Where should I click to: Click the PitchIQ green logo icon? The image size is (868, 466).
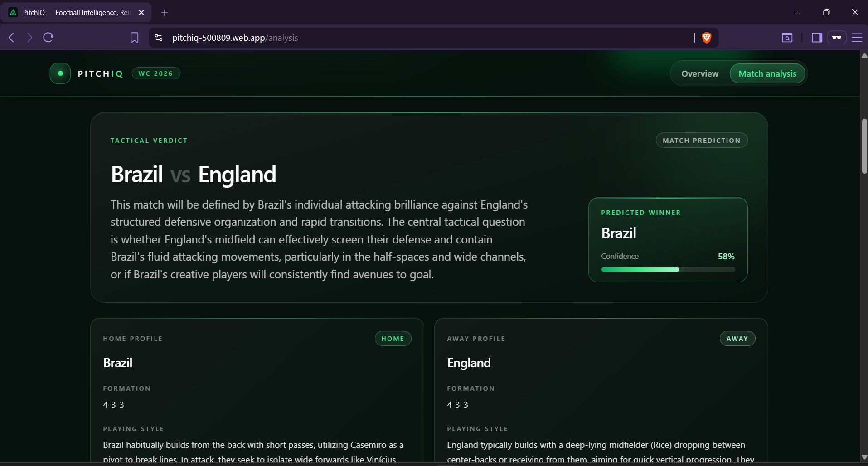(x=60, y=73)
